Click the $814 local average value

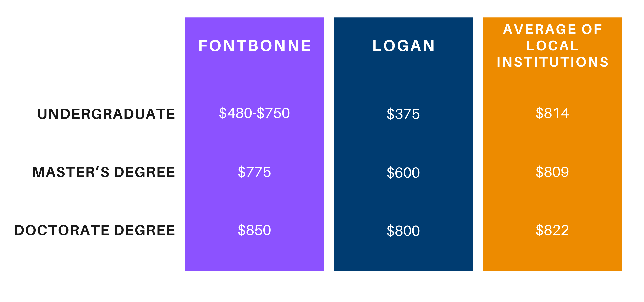pyautogui.click(x=552, y=113)
